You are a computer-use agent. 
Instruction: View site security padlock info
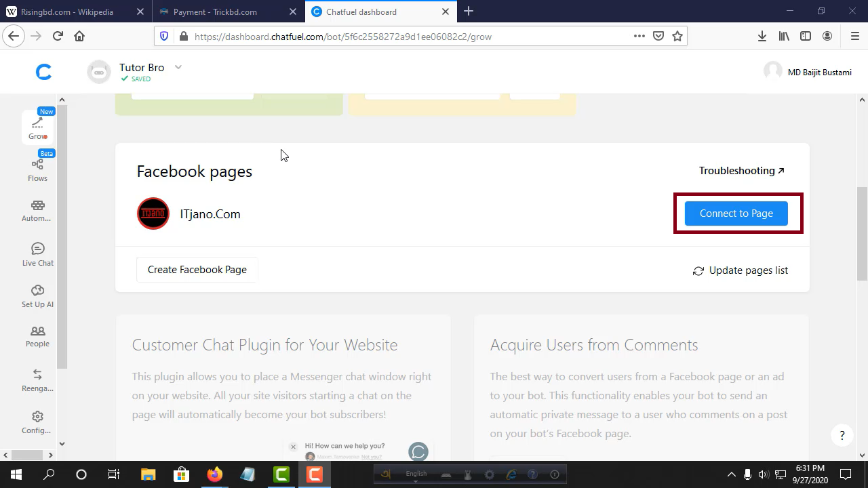coord(183,37)
